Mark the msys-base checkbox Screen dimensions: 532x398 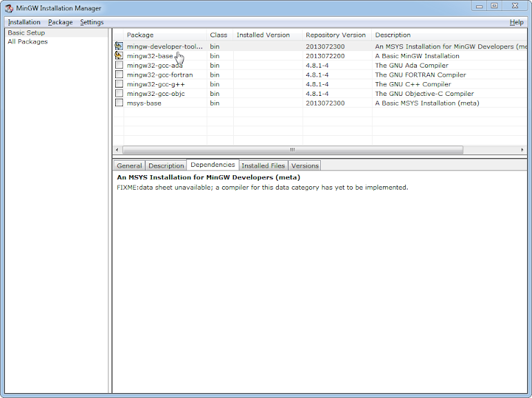click(x=119, y=103)
